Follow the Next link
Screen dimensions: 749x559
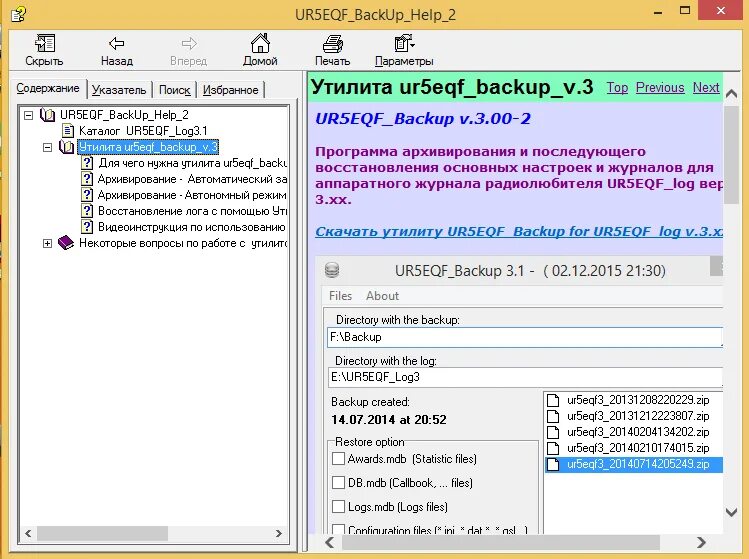(x=706, y=87)
